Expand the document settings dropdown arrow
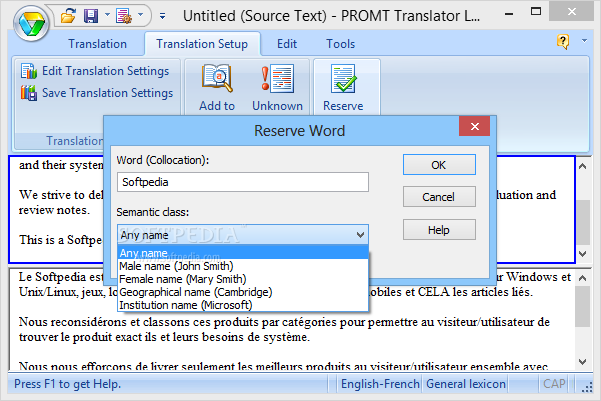601x401 pixels. 141,15
